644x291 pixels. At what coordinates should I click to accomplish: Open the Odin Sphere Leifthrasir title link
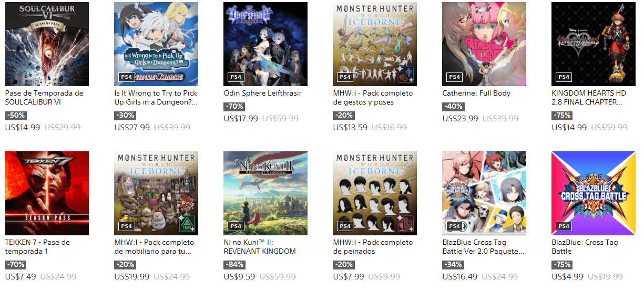tap(262, 93)
